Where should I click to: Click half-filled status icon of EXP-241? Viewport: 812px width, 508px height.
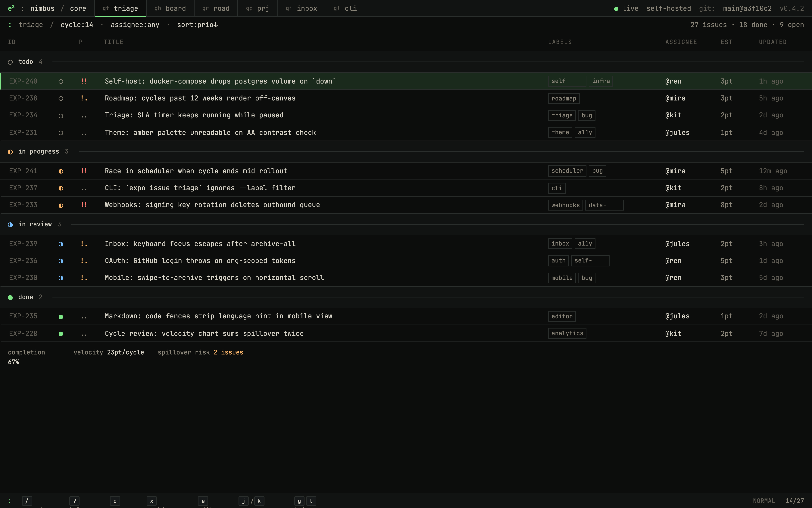[x=61, y=171]
